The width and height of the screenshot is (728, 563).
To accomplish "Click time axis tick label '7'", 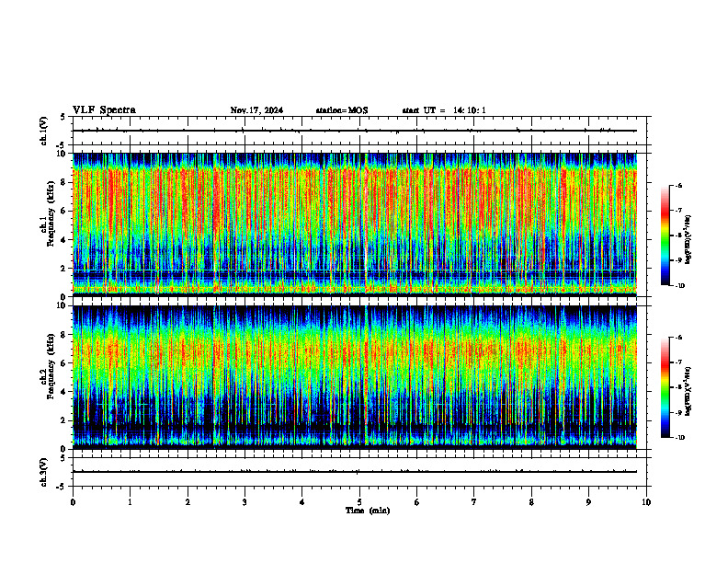I will 474,502.
